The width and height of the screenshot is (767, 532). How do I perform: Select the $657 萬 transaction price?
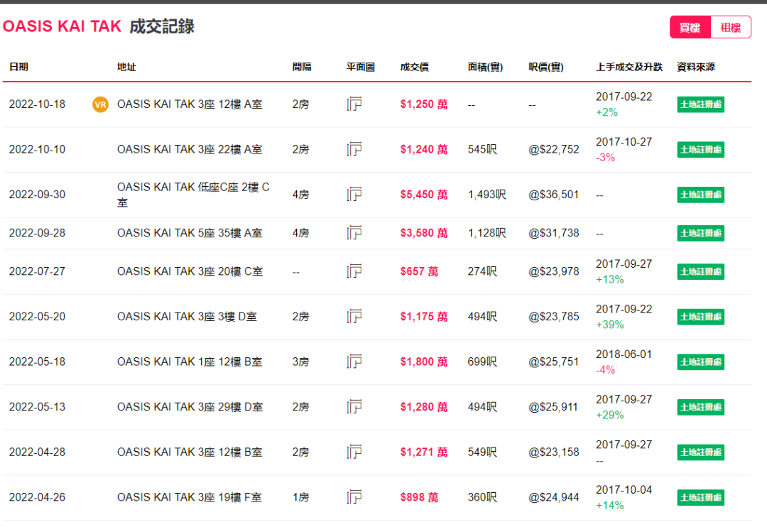pos(419,271)
